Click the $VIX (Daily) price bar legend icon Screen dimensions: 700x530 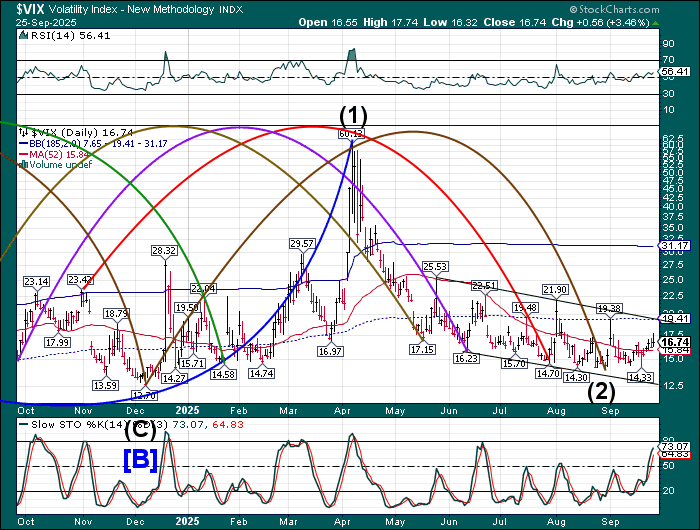(21, 132)
